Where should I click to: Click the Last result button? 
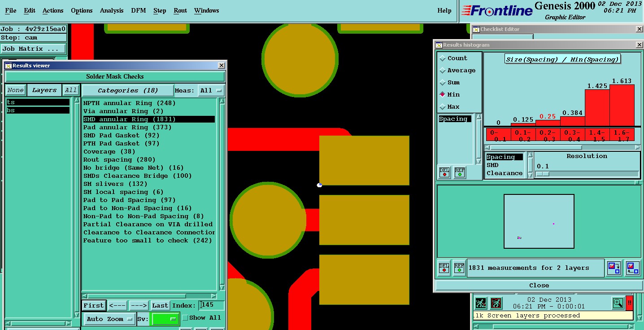point(160,306)
